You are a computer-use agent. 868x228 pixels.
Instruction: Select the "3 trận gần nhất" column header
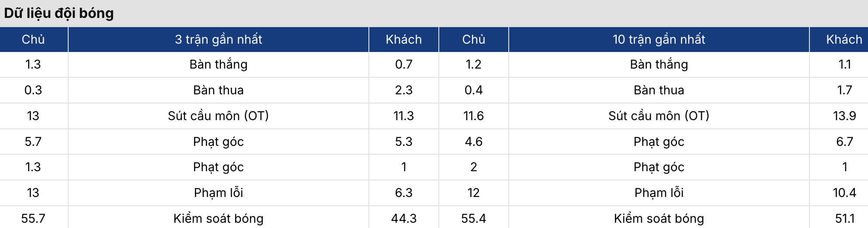[219, 40]
